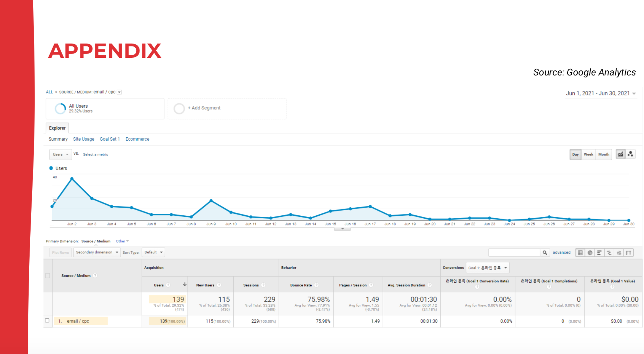Viewport: 644px width, 354px height.
Task: Switch to the data table view icon
Action: [x=580, y=253]
